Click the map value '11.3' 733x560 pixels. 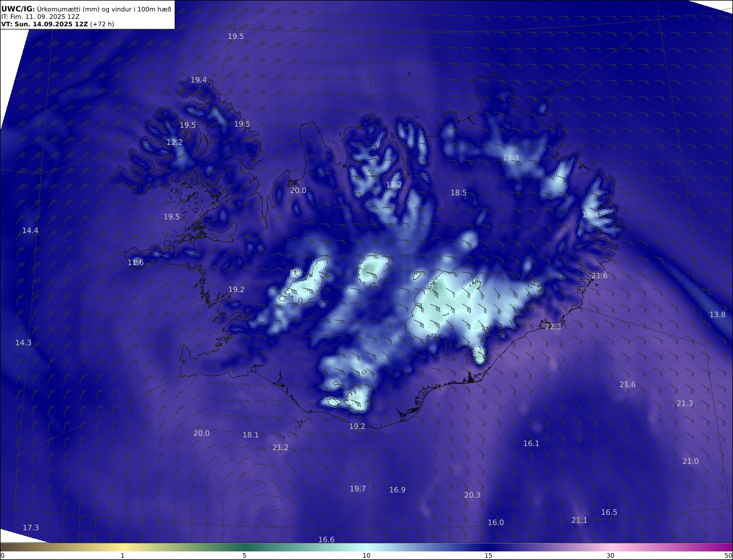[511, 158]
